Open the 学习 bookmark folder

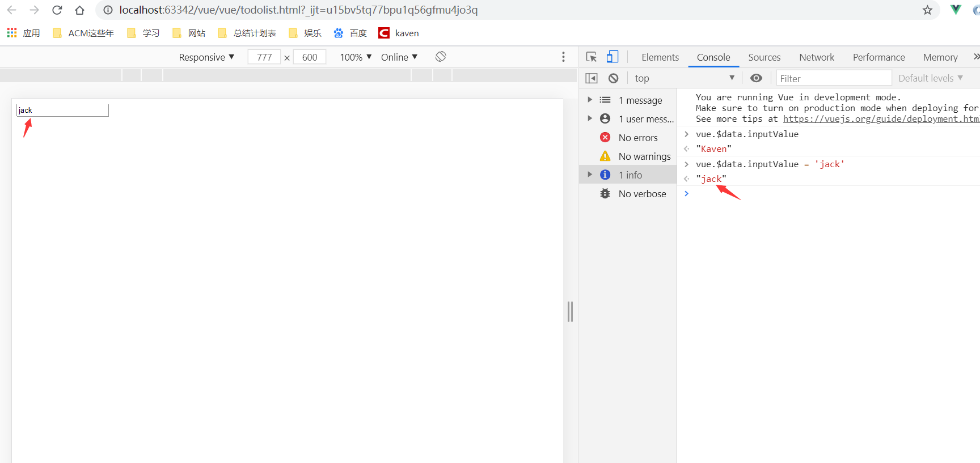point(143,33)
